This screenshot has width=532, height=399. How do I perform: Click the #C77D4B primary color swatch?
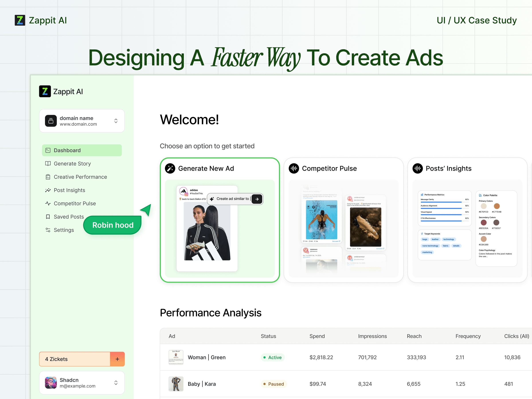pyautogui.click(x=497, y=206)
